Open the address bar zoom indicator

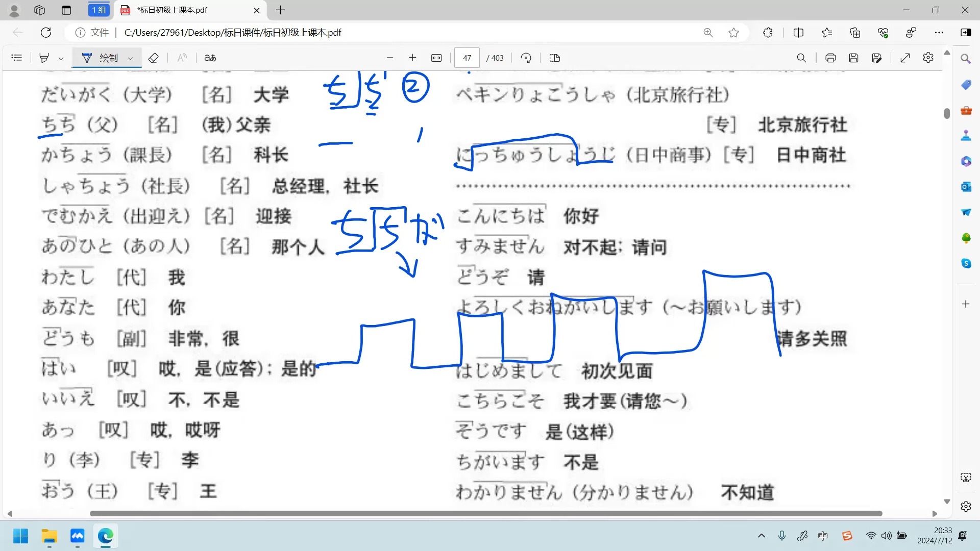pos(708,33)
